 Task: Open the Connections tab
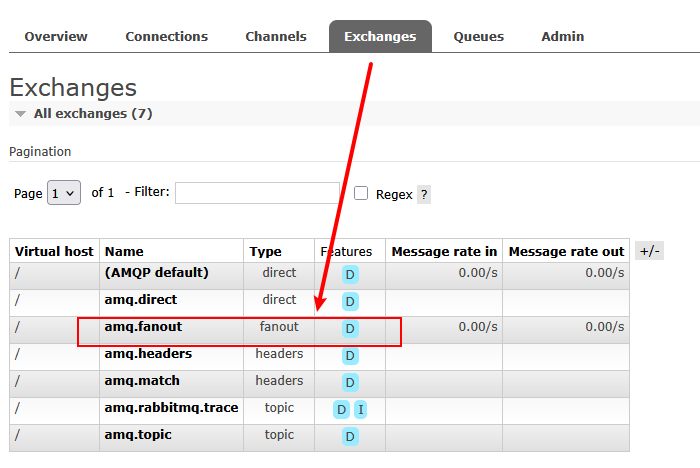(x=166, y=36)
